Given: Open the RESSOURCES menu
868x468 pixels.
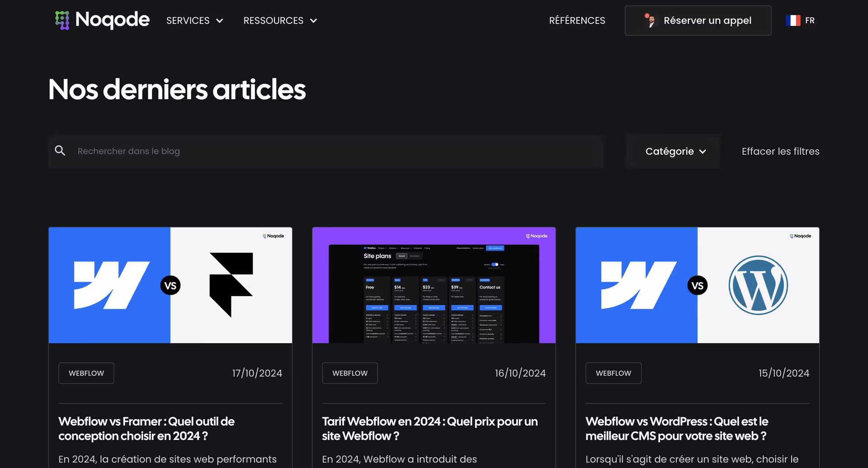Looking at the screenshot, I should [280, 20].
